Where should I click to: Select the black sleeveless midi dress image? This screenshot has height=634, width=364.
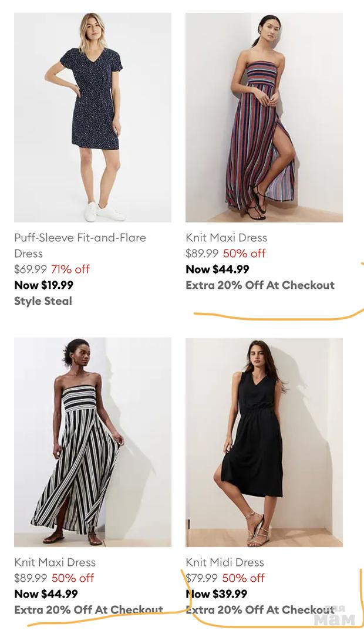(x=264, y=442)
